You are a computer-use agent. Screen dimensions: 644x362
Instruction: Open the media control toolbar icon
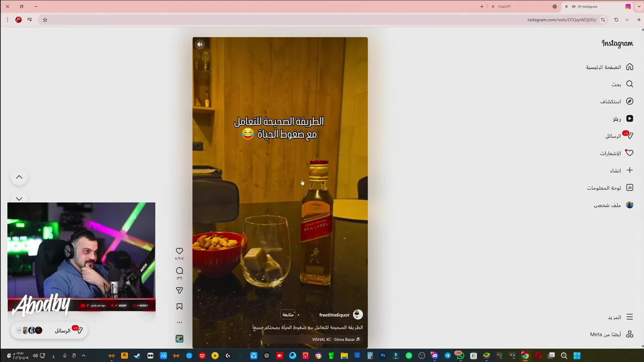tap(30, 20)
